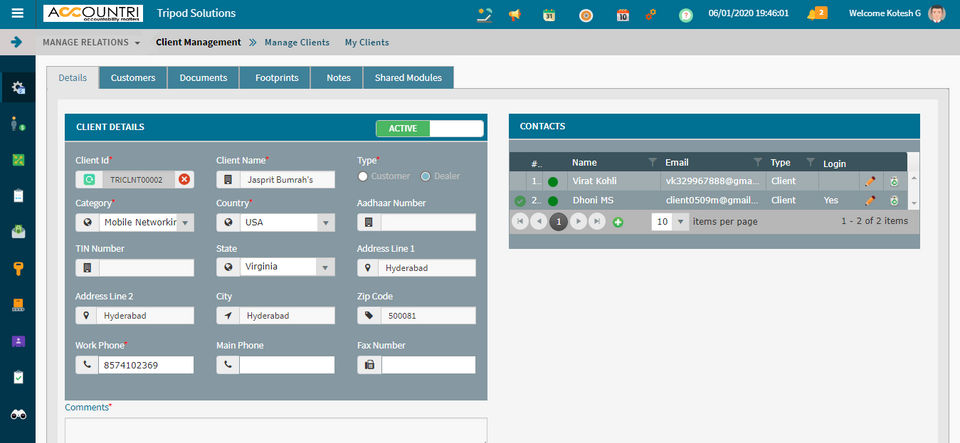Click the user avatar of Kotesh G

pos(937,13)
